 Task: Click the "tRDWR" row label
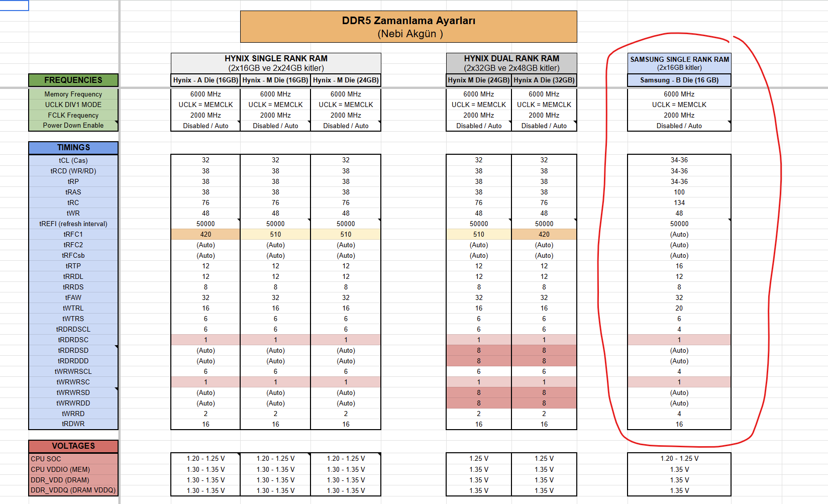pyautogui.click(x=73, y=424)
